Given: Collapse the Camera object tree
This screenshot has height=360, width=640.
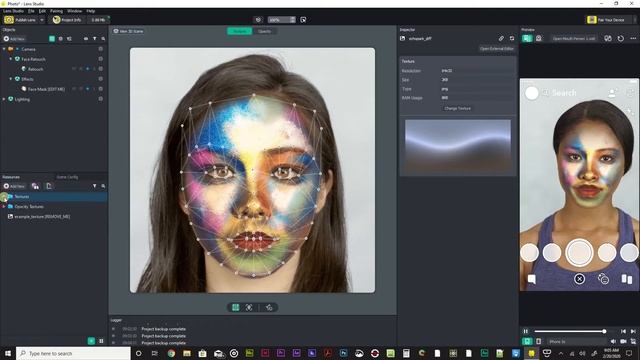Looking at the screenshot, I should click(x=4, y=49).
